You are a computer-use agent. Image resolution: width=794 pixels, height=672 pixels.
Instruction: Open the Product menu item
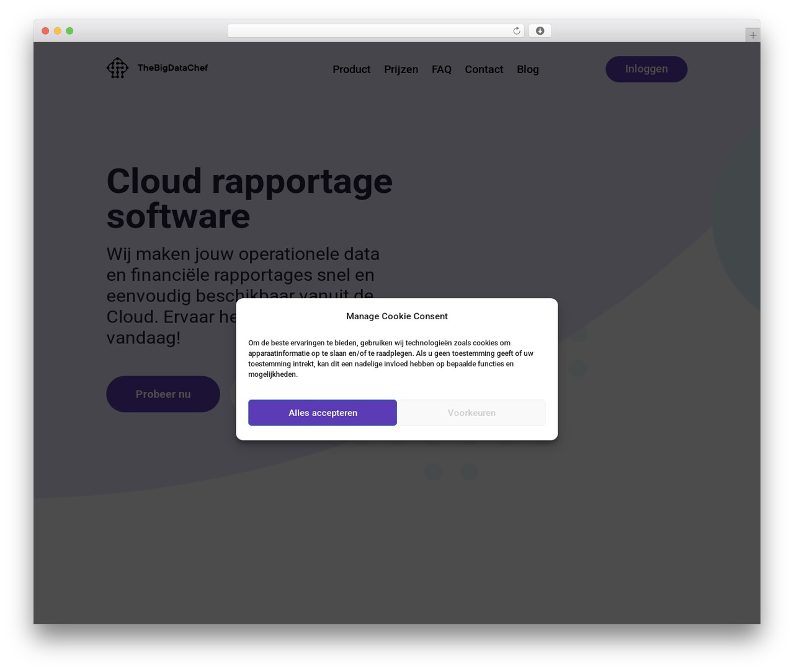point(351,69)
